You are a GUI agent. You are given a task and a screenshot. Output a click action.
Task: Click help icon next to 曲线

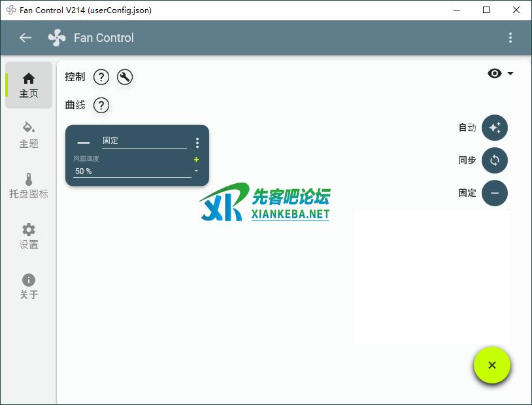101,105
